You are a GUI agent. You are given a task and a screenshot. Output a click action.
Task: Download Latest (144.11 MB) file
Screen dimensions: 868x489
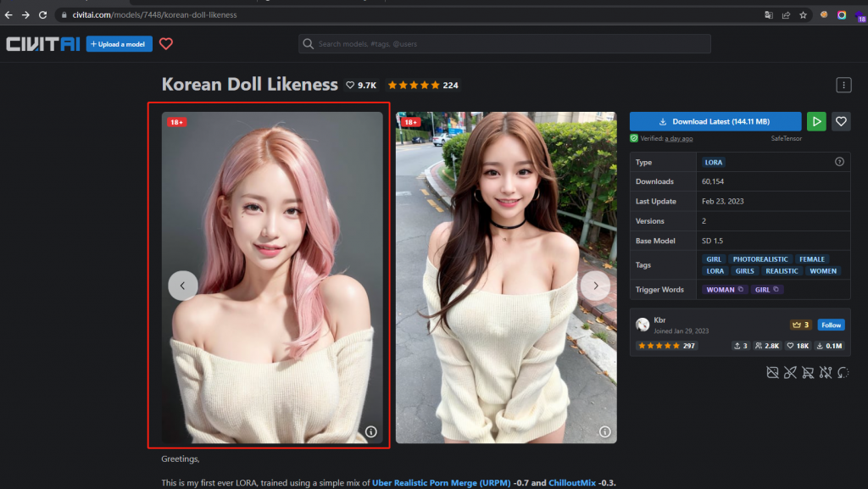pyautogui.click(x=715, y=122)
